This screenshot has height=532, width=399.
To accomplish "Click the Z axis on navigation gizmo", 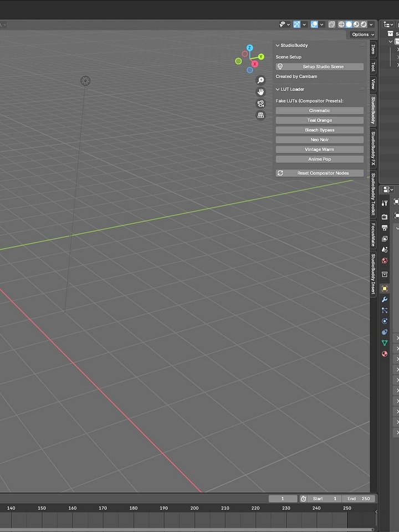I will click(250, 48).
